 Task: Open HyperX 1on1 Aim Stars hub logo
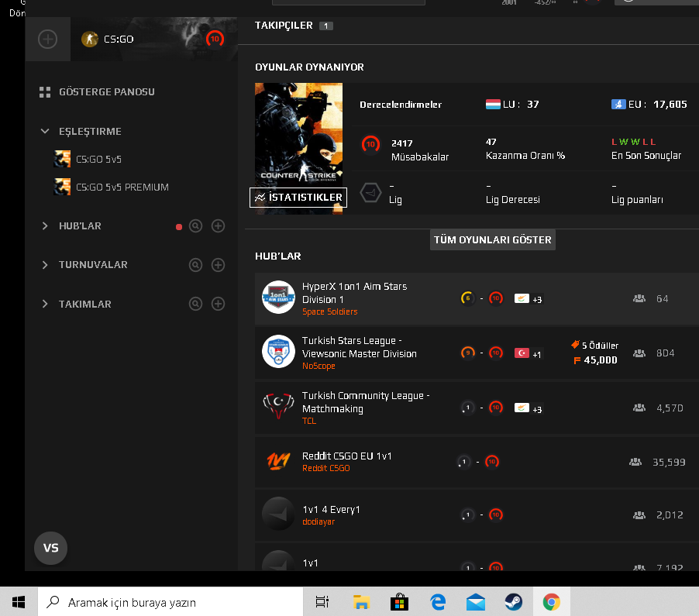click(279, 298)
